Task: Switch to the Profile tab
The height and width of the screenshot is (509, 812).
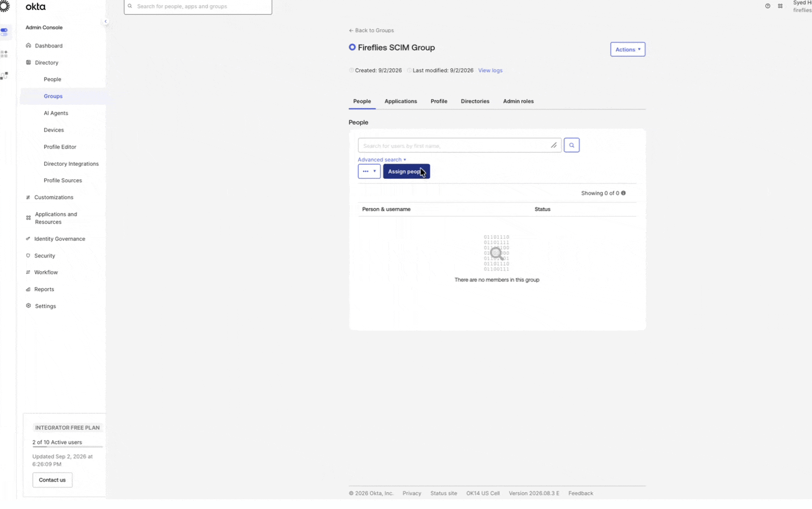Action: (x=439, y=101)
